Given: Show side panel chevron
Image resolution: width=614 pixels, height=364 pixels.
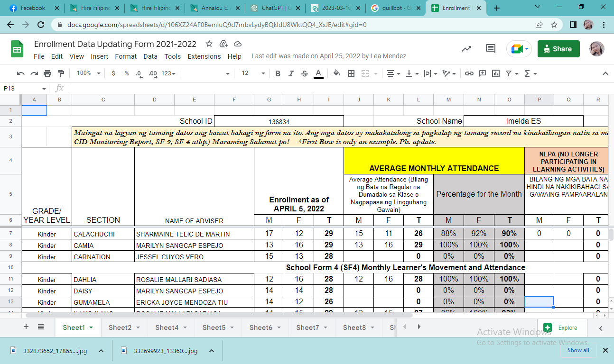Looking at the screenshot, I should (601, 328).
